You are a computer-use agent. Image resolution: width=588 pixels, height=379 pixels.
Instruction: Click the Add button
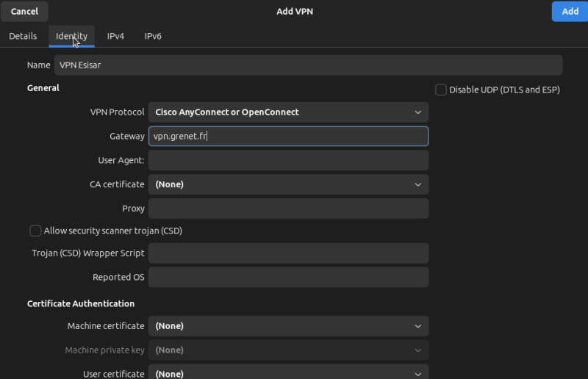point(570,11)
